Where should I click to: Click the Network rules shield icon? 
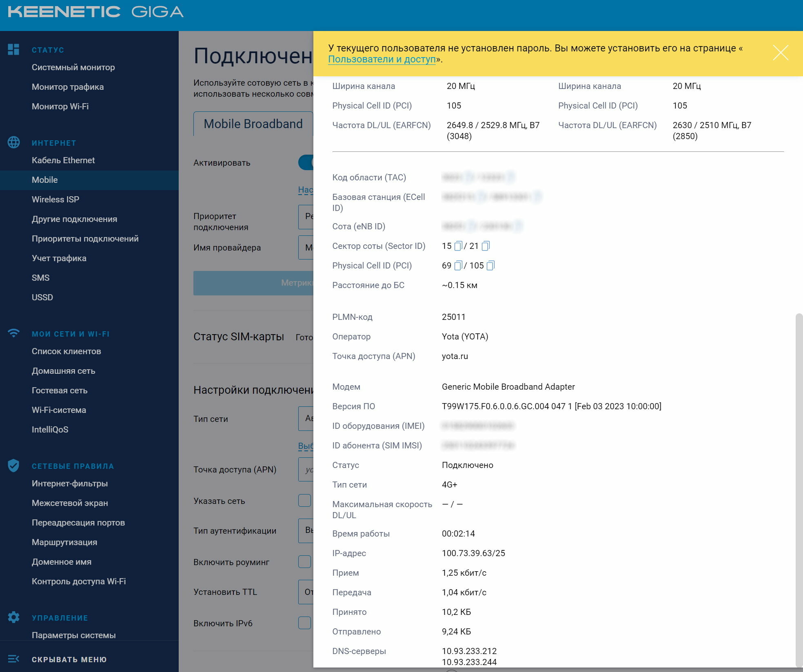[x=13, y=466]
